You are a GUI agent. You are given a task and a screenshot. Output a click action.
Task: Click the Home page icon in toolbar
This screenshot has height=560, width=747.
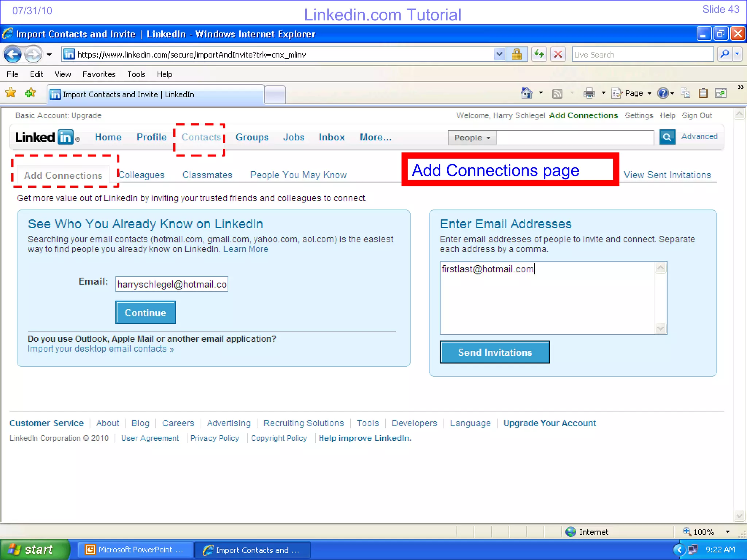click(526, 93)
